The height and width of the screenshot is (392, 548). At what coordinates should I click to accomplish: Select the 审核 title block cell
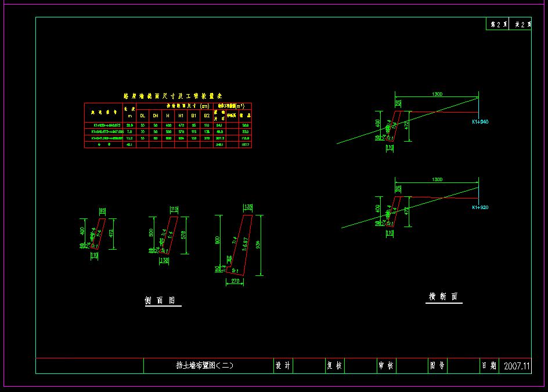coord(386,366)
